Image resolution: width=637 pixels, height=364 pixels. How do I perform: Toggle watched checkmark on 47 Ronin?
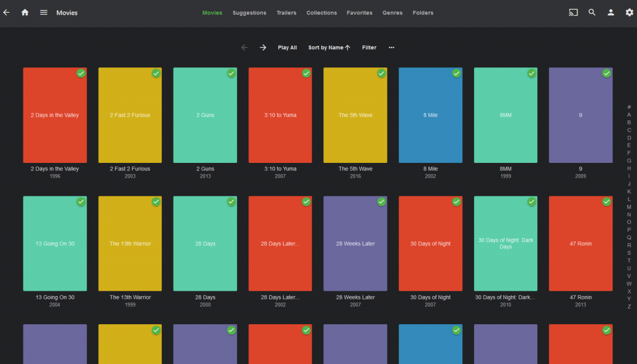[607, 202]
